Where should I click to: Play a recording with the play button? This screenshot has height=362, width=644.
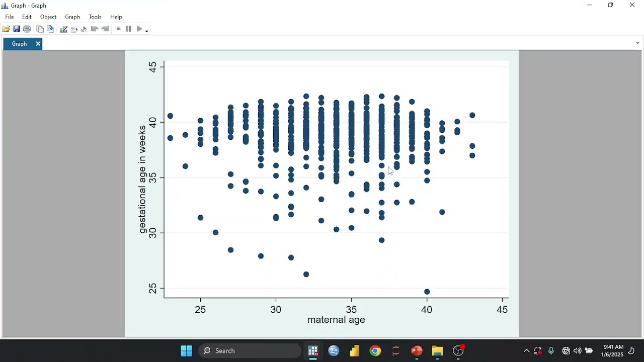click(x=139, y=29)
